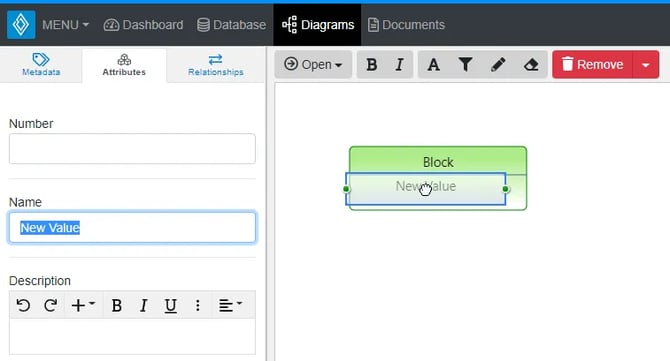Go to the Dashboard page
Viewport: 670px width, 361px height.
point(143,25)
